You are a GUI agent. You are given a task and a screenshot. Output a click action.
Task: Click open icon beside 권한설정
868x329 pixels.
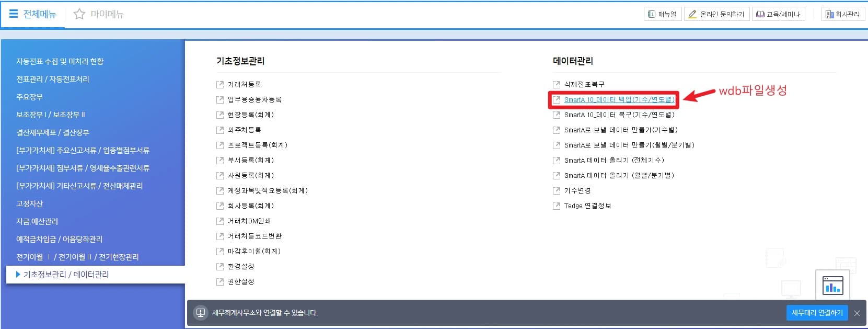pos(220,281)
